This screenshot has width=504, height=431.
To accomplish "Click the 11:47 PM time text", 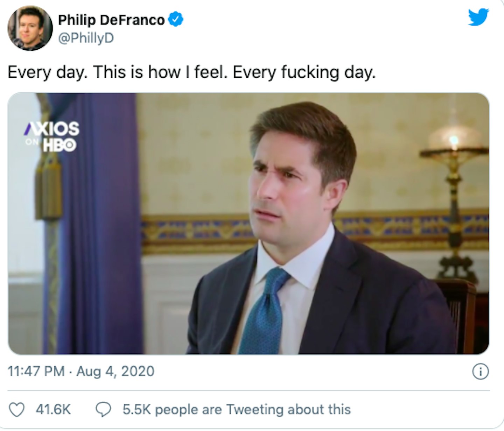I will point(36,371).
